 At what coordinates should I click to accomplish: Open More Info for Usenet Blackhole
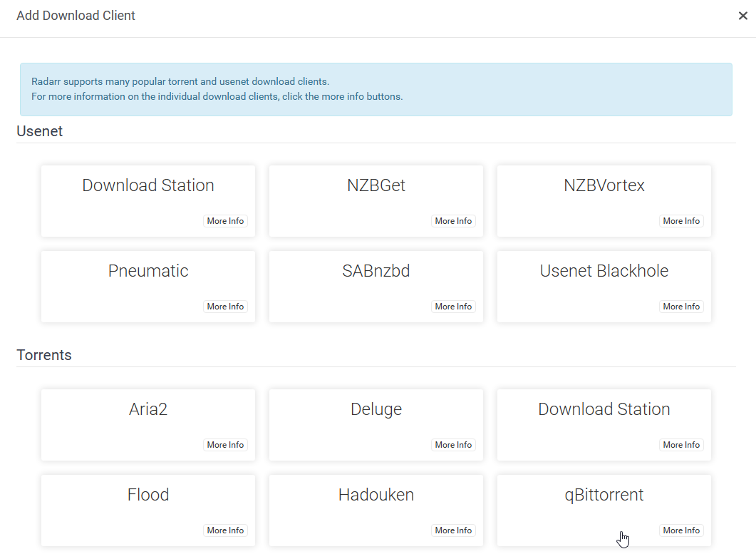(x=681, y=307)
